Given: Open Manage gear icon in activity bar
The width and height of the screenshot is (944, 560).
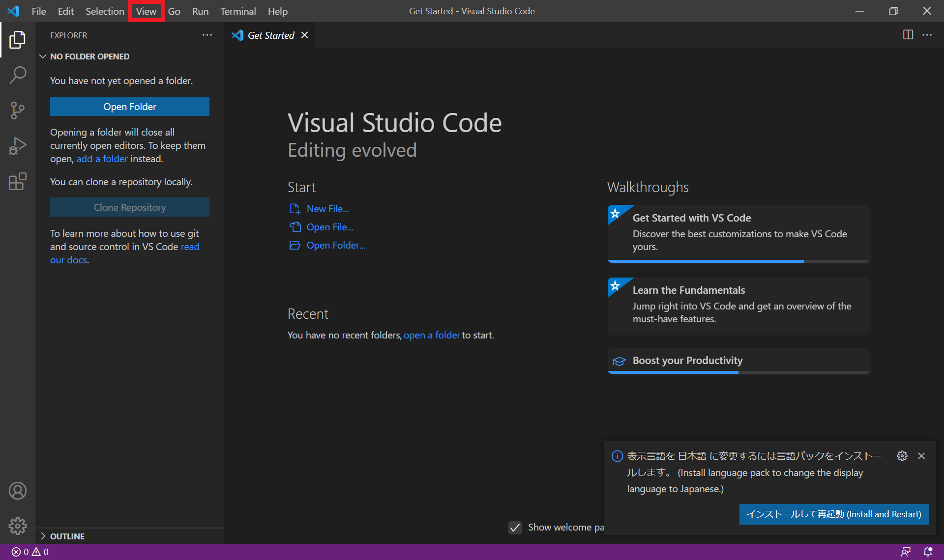Looking at the screenshot, I should click(18, 526).
